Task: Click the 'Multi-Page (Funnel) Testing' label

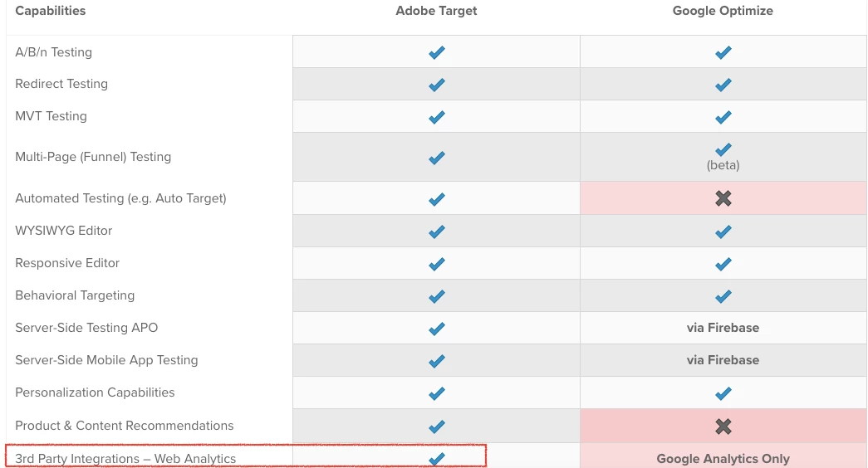Action: pyautogui.click(x=93, y=157)
